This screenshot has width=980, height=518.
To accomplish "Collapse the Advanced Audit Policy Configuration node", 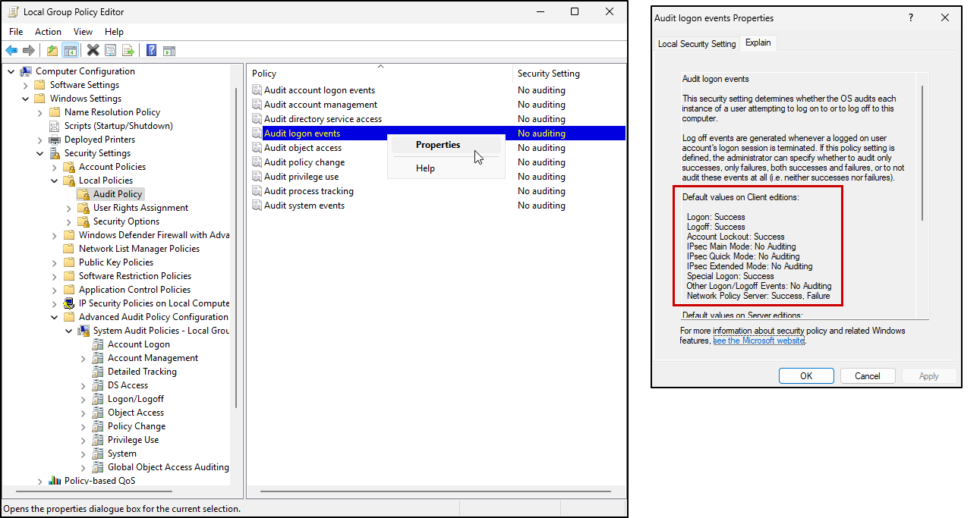I will coord(55,317).
